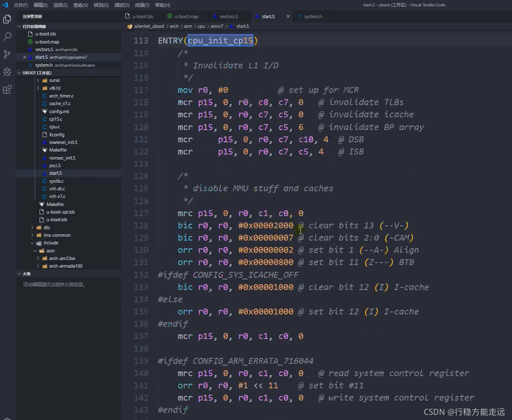Viewport: 512px width, 420px height.
Task: Open the Explorer view in the activity bar
Action: (7, 19)
